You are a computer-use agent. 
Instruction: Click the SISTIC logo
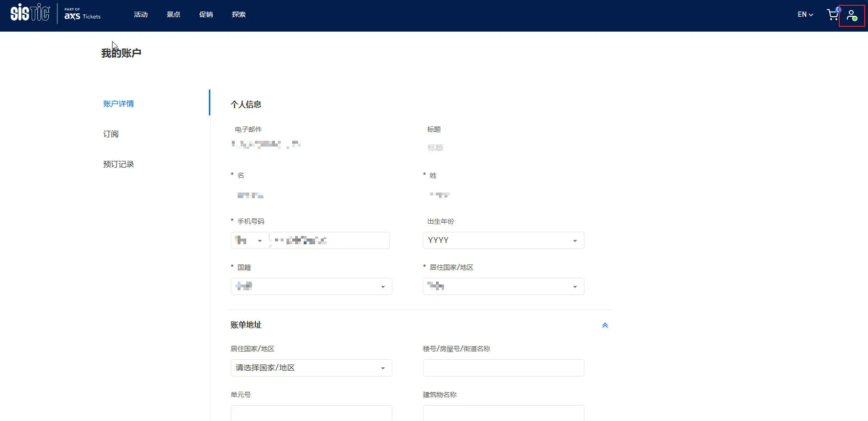pyautogui.click(x=30, y=13)
